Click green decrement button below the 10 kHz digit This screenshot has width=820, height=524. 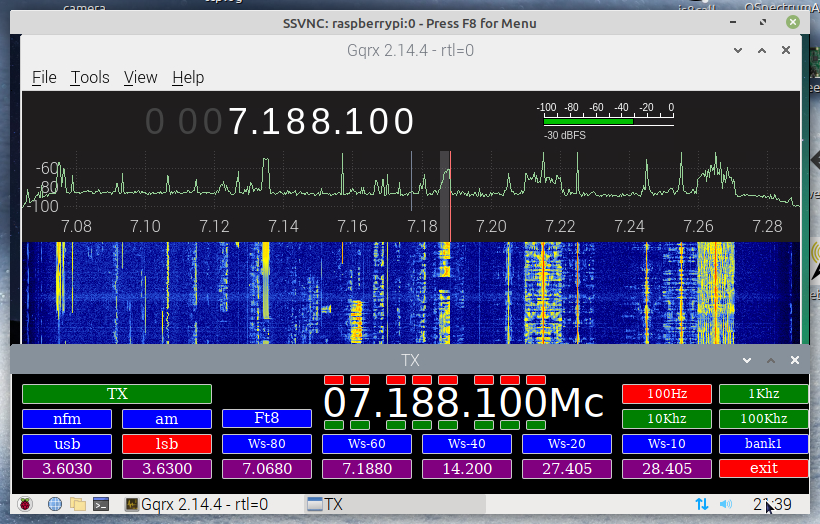422,425
